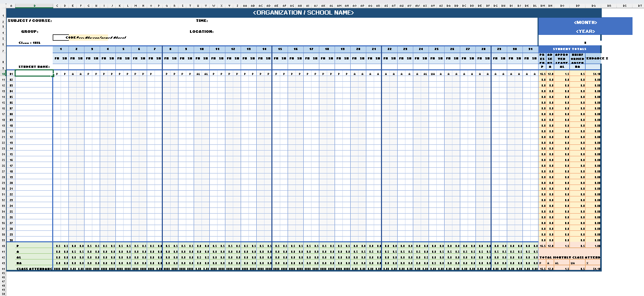The image size is (644, 296).
Task: Click the <MONTH> header cell
Action: 585,22
